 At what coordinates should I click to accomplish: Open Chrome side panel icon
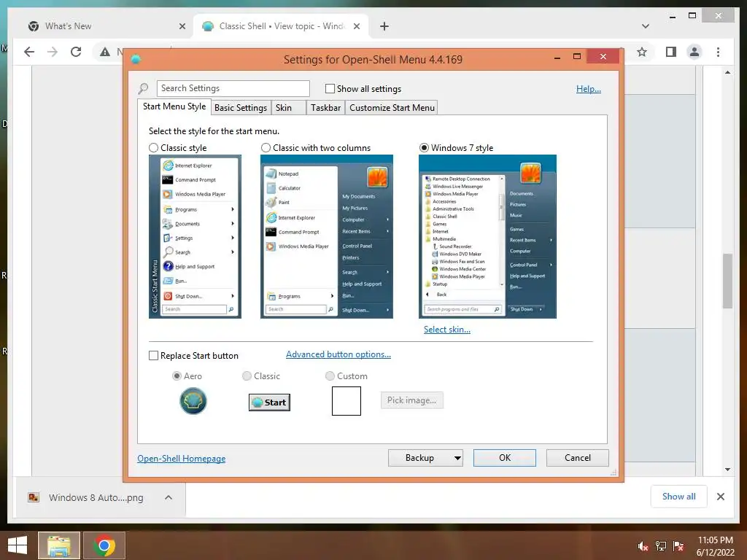tap(671, 52)
